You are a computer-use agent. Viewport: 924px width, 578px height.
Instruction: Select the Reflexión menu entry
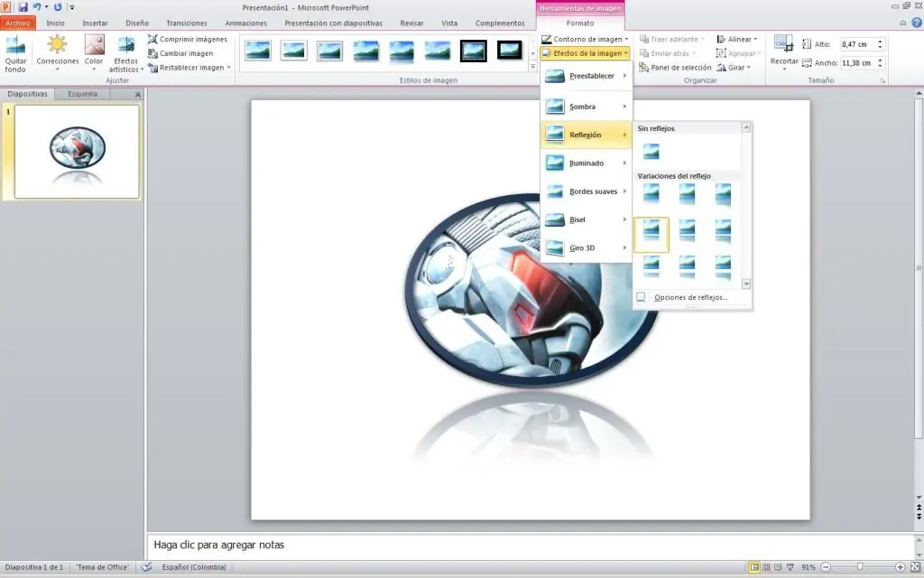[x=586, y=135]
